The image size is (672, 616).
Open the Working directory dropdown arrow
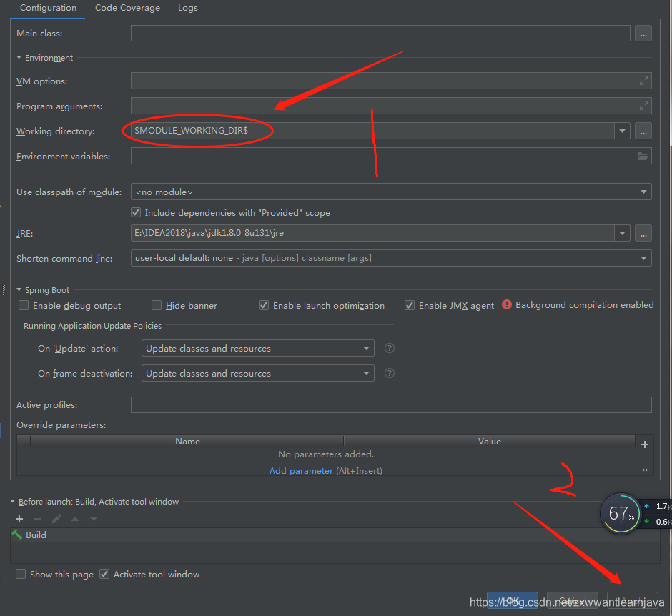click(x=622, y=131)
